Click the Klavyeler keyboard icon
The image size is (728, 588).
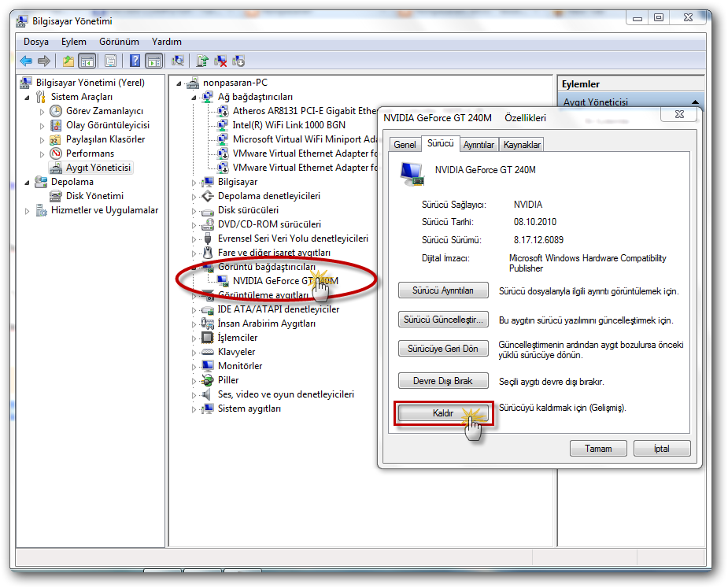pyautogui.click(x=208, y=352)
